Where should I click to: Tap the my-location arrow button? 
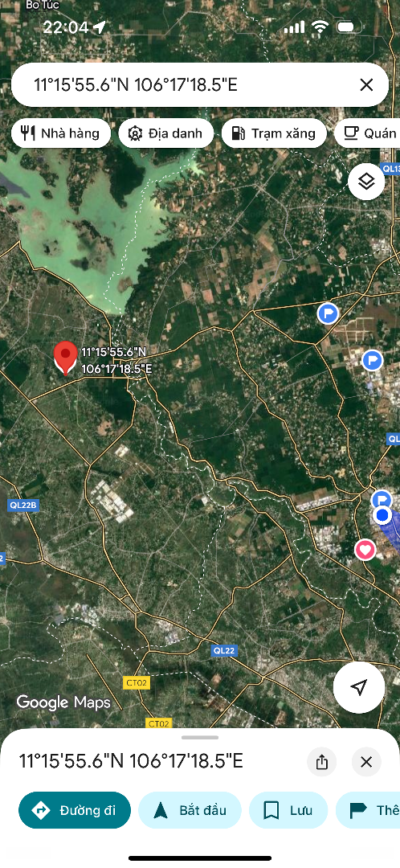point(359,687)
